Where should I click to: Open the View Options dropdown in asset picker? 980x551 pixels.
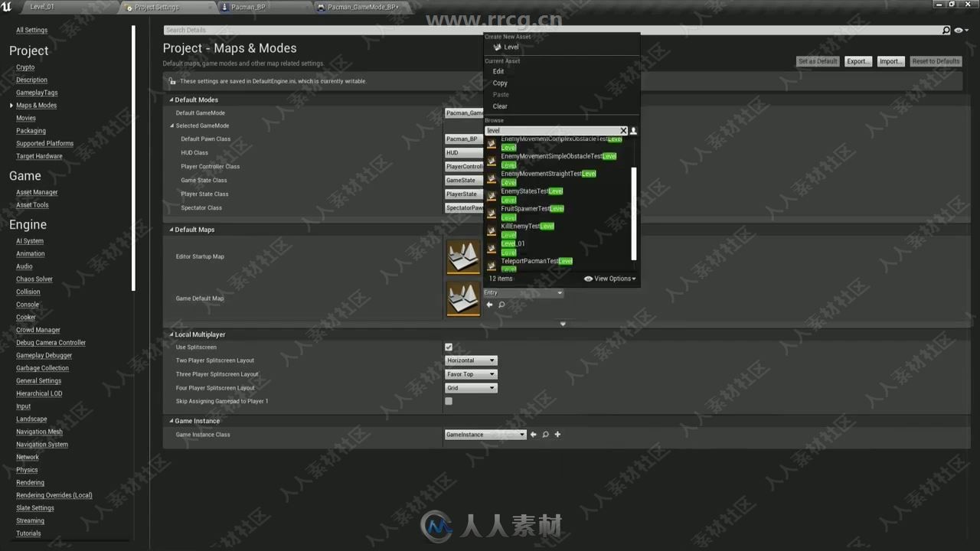pyautogui.click(x=610, y=279)
